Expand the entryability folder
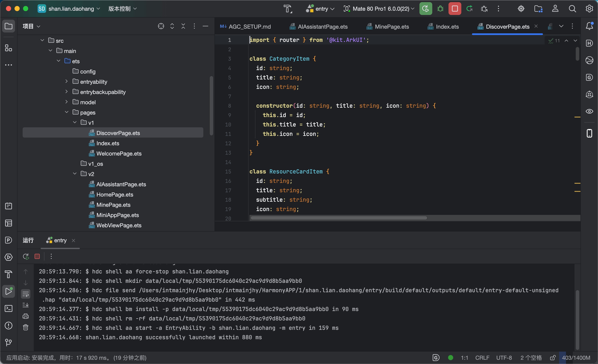 click(x=66, y=81)
